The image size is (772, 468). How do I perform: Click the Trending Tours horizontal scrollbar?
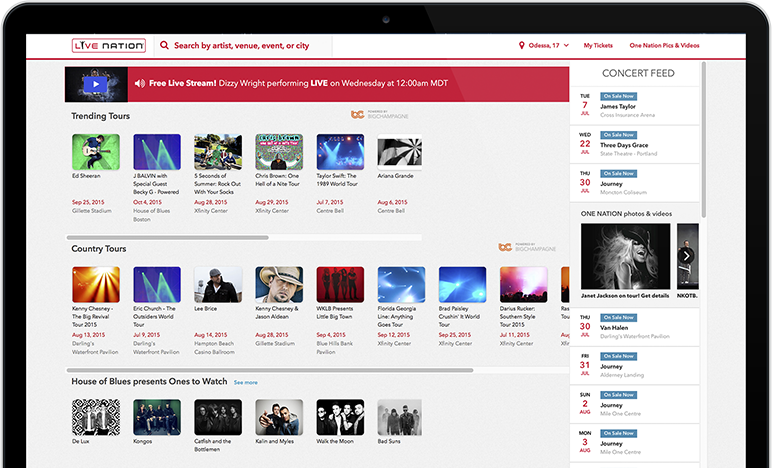coord(167,237)
